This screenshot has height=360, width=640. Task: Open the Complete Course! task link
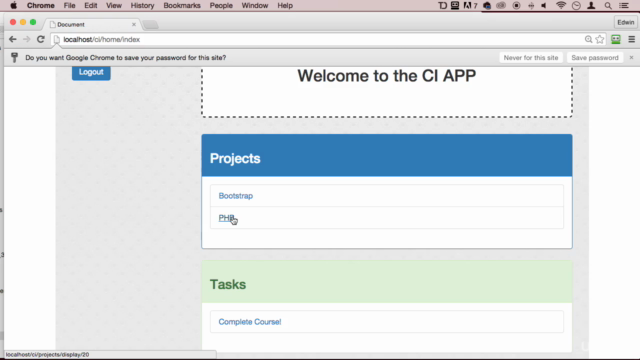[x=250, y=322]
